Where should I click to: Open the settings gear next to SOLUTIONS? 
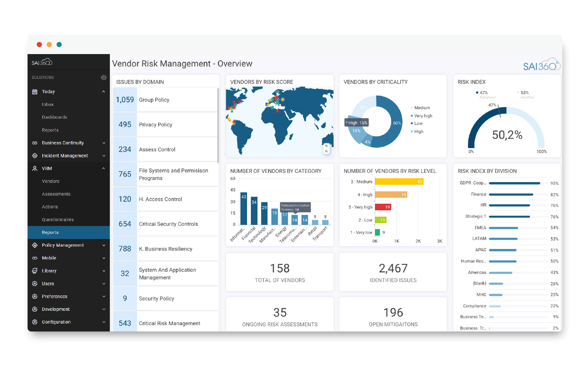(104, 77)
